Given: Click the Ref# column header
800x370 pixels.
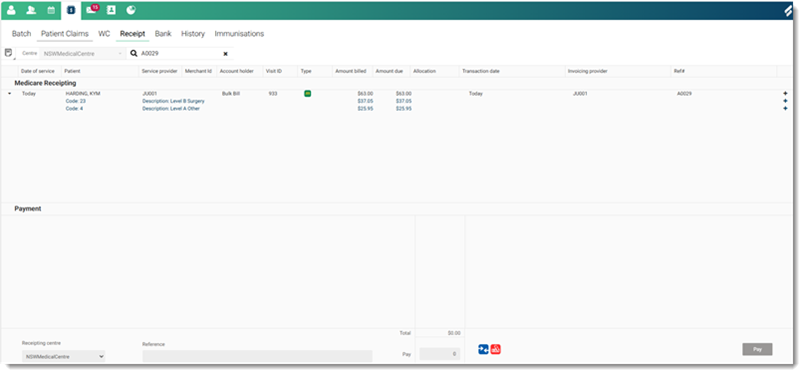Looking at the screenshot, I should click(x=679, y=71).
